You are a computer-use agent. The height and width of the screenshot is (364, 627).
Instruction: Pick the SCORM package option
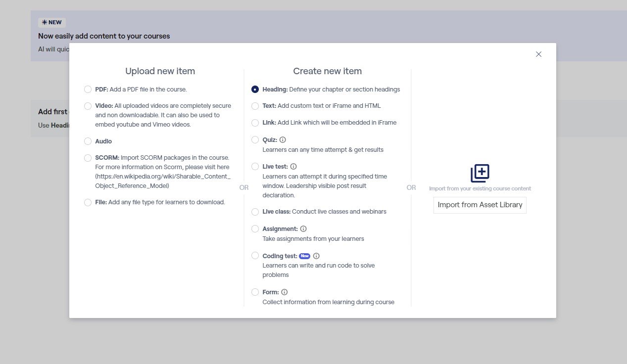coord(88,158)
